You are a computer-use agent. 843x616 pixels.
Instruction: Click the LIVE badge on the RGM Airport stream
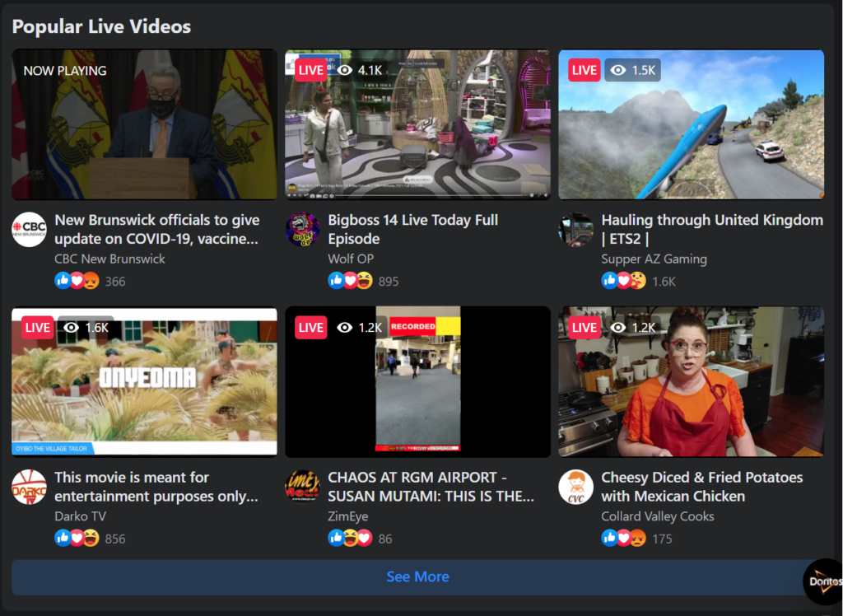[x=310, y=327]
